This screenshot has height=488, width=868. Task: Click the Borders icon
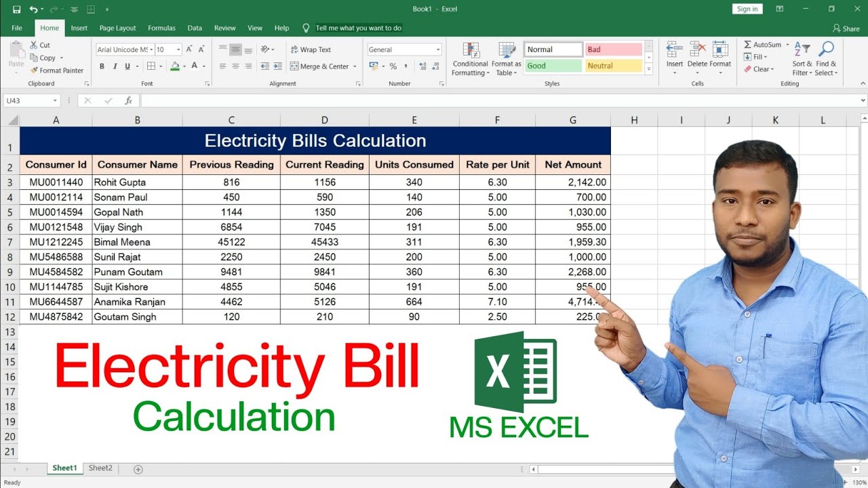tap(151, 66)
